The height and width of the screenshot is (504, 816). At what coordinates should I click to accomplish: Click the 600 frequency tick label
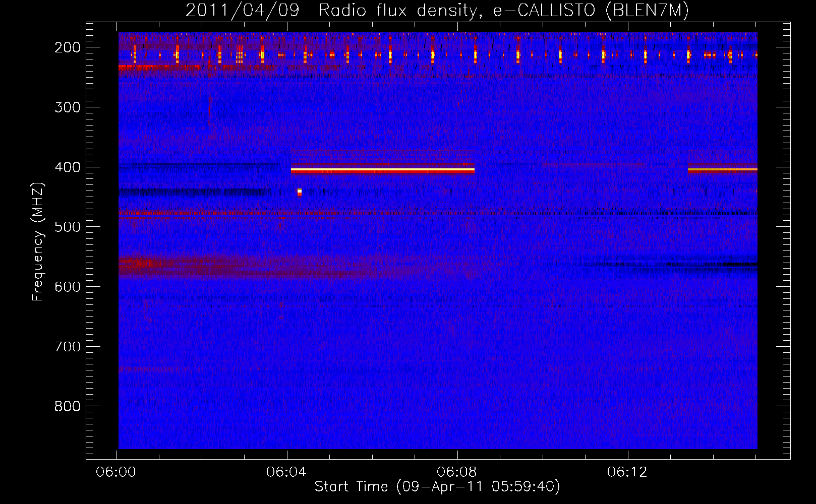pos(68,287)
